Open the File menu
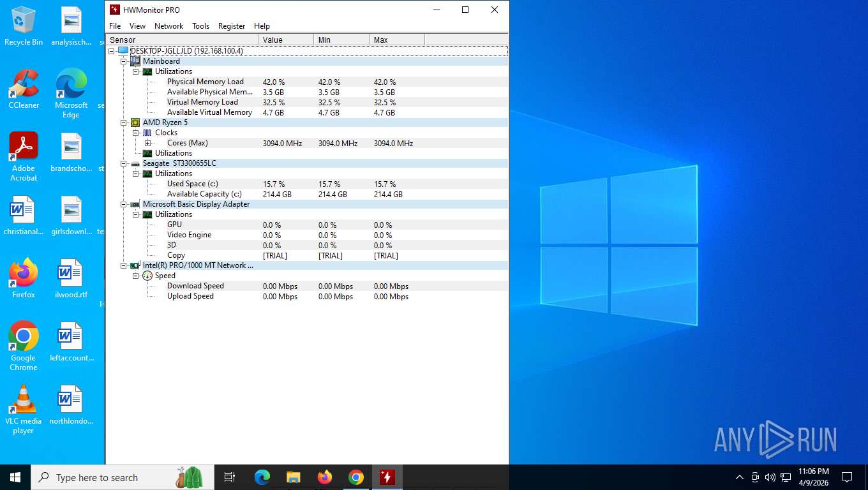Screen dimensions: 868x490 (115, 26)
